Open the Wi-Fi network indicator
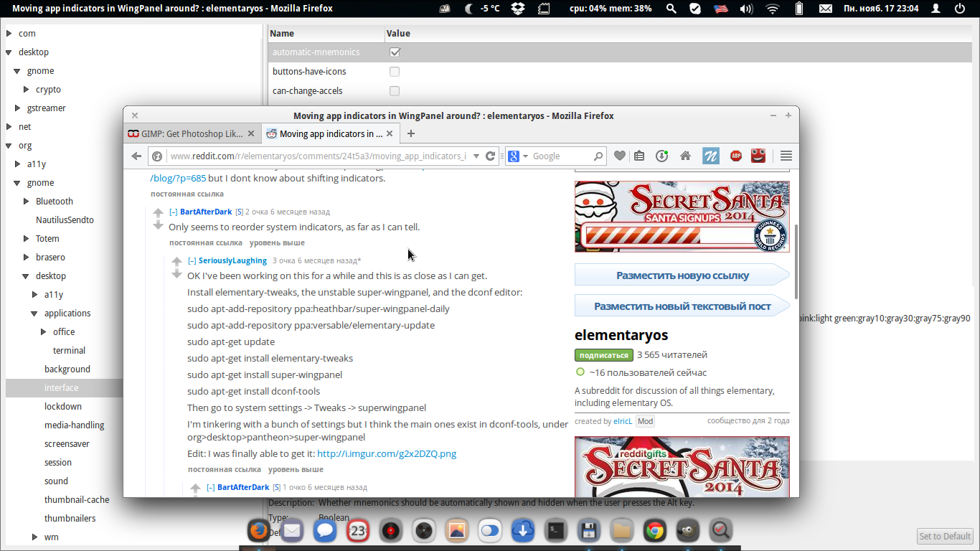The height and width of the screenshot is (551, 980). tap(773, 9)
